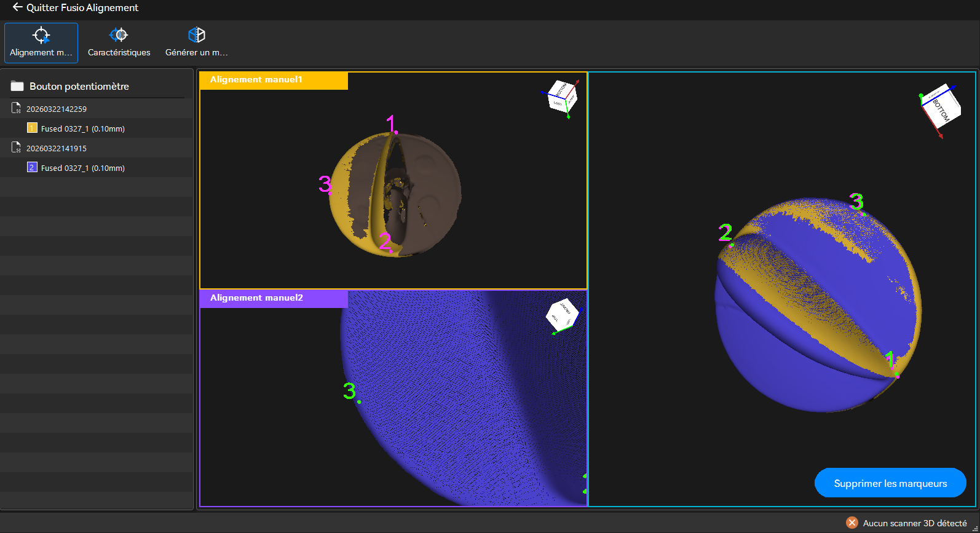
Task: Click the file icon for 20260322141915
Action: pyautogui.click(x=17, y=148)
